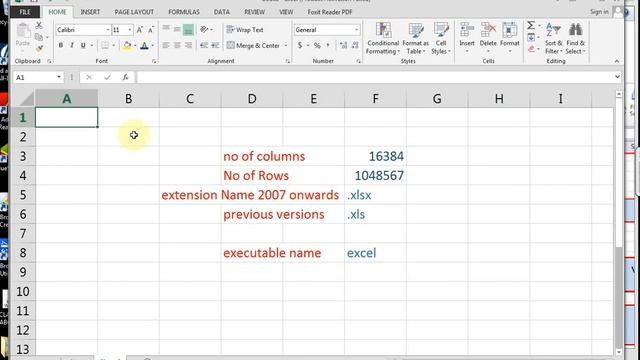
Task: Click Merge & Center button
Action: tap(253, 45)
